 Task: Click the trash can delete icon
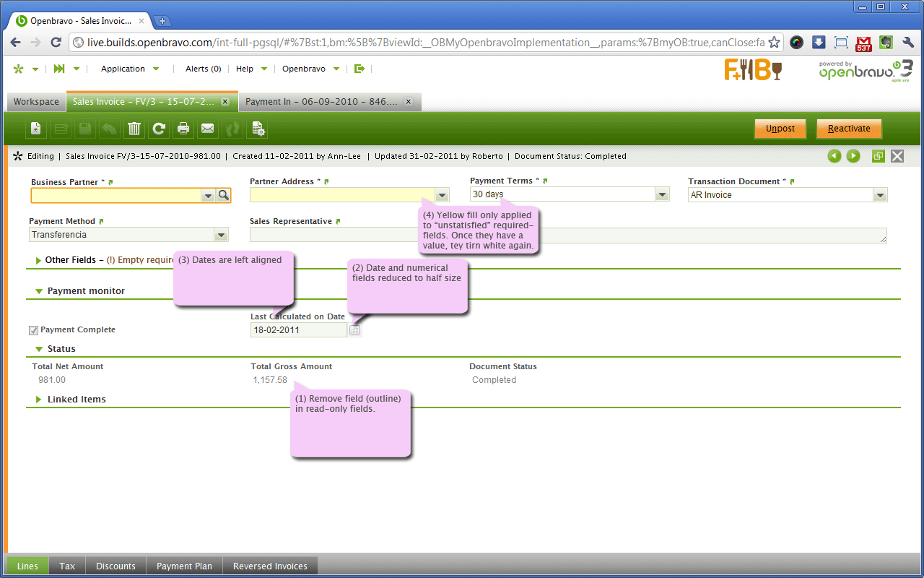[134, 129]
